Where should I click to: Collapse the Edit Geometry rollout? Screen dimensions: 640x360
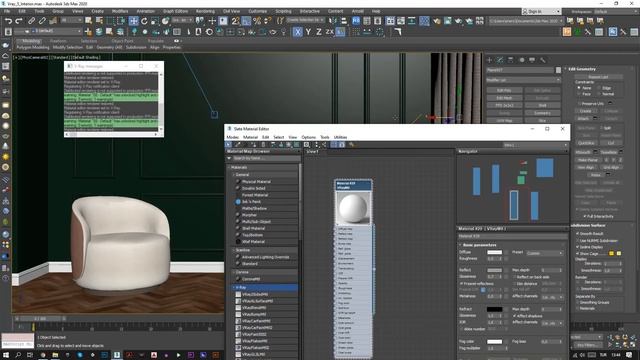tap(566, 69)
